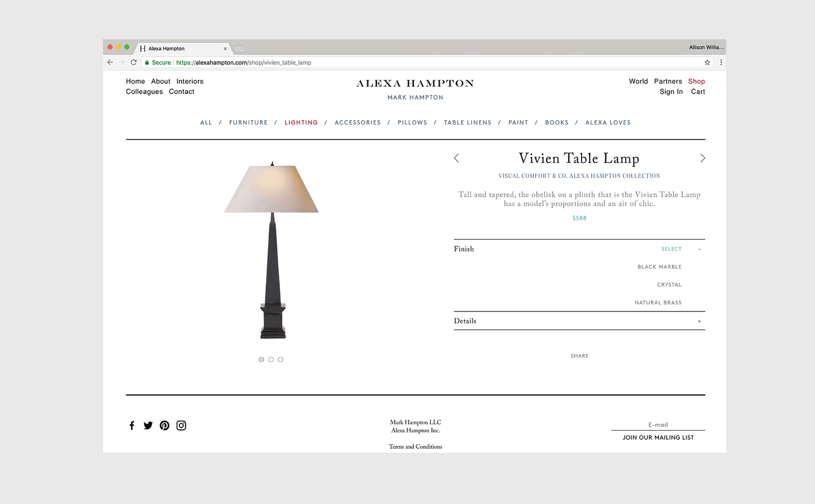Click the E-mail input field
The height and width of the screenshot is (504, 815).
tap(658, 425)
